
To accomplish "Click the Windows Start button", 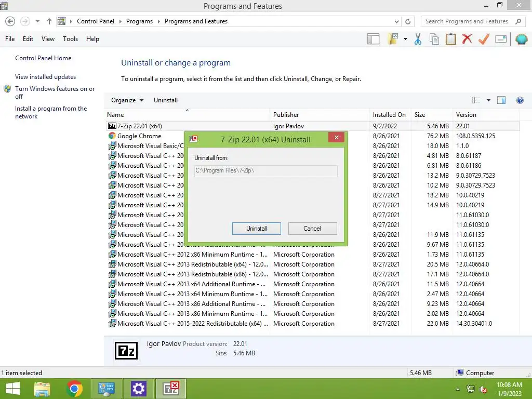I will point(12,389).
